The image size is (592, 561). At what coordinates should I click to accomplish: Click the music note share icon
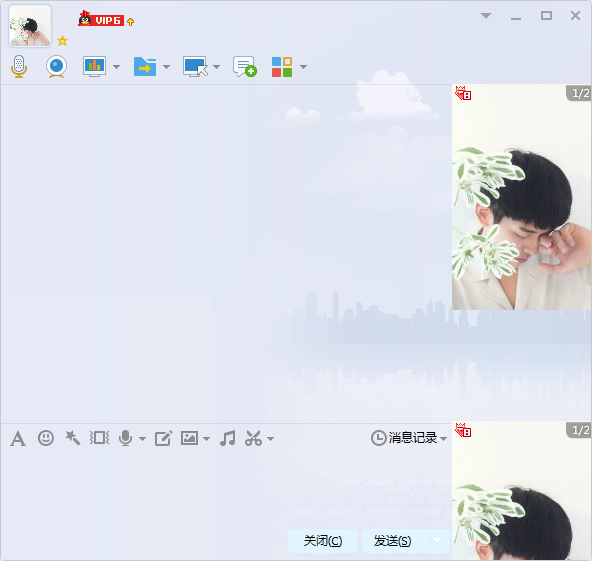228,438
